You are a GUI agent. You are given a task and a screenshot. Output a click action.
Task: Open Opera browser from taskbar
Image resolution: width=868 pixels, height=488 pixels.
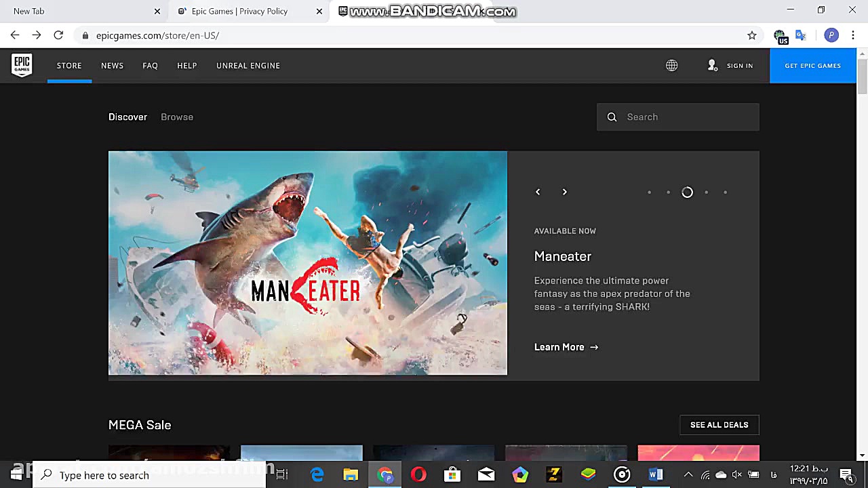[418, 475]
